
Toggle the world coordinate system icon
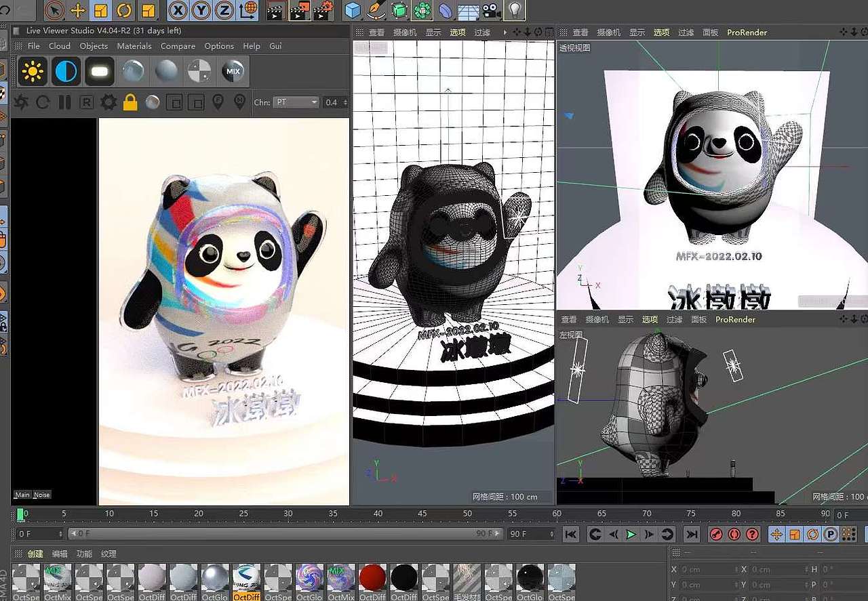(x=249, y=10)
